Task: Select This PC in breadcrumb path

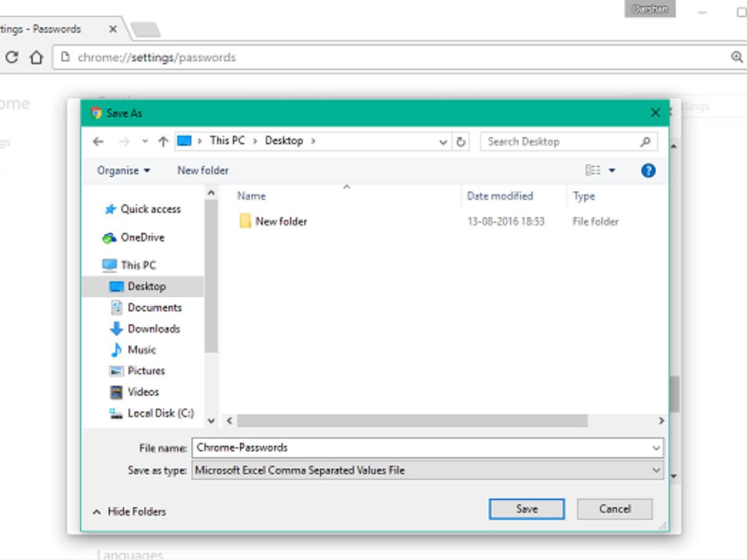Action: pyautogui.click(x=227, y=141)
